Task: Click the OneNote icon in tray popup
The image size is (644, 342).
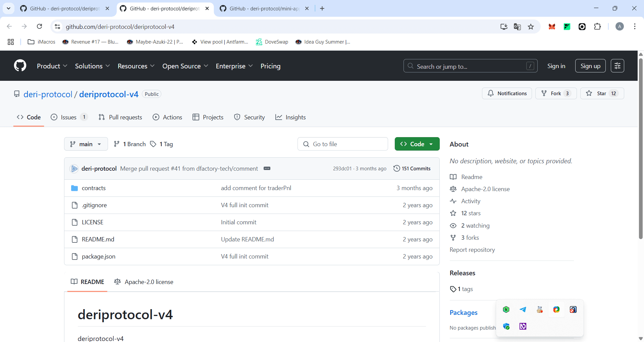Action: (523, 326)
